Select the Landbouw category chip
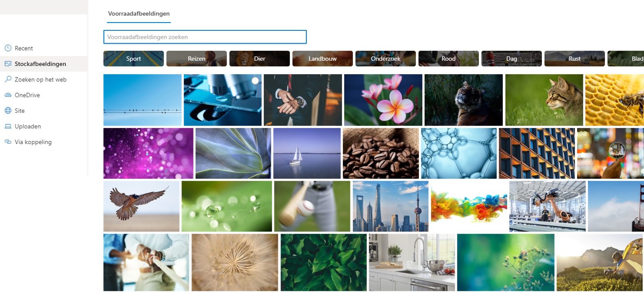The height and width of the screenshot is (292, 644). (322, 59)
